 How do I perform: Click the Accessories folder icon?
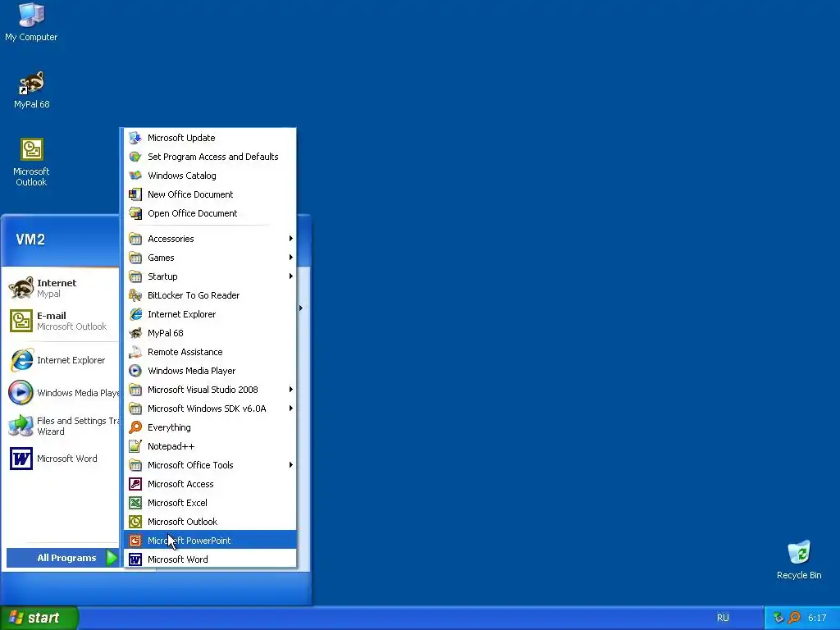click(135, 239)
